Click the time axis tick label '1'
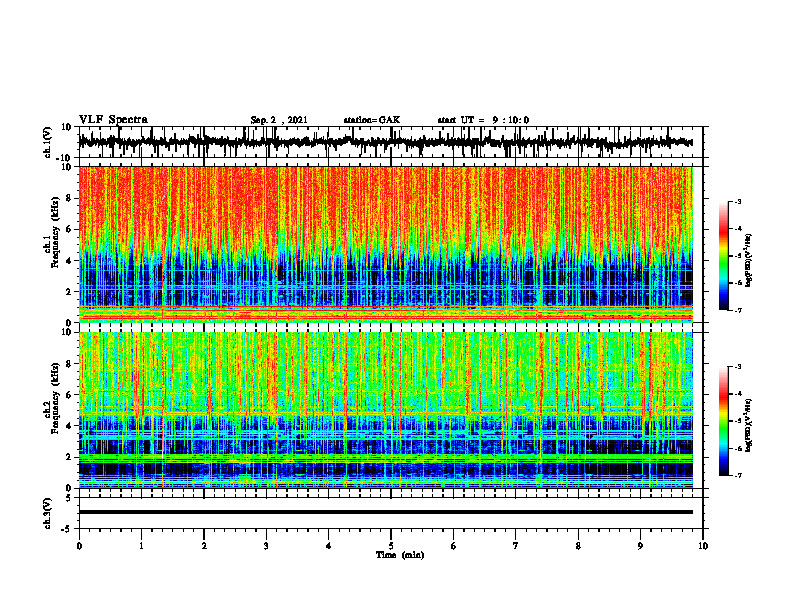 click(x=141, y=546)
